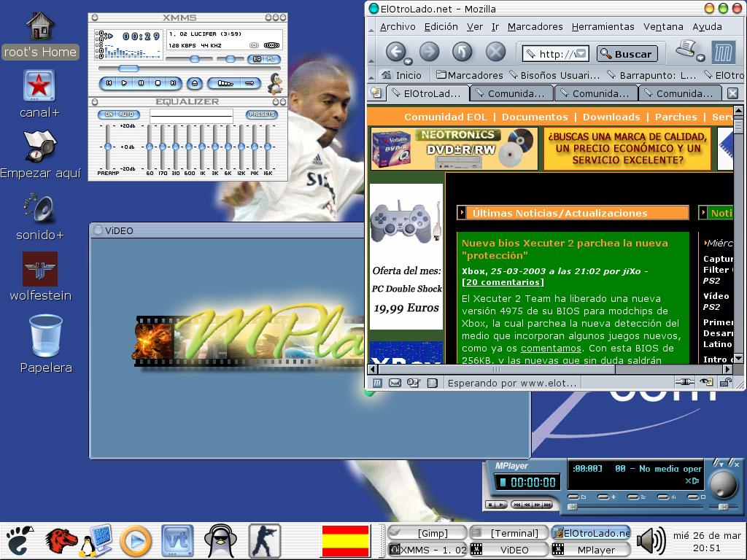
Task: Click the Mozilla throbber logo icon
Action: click(x=722, y=52)
